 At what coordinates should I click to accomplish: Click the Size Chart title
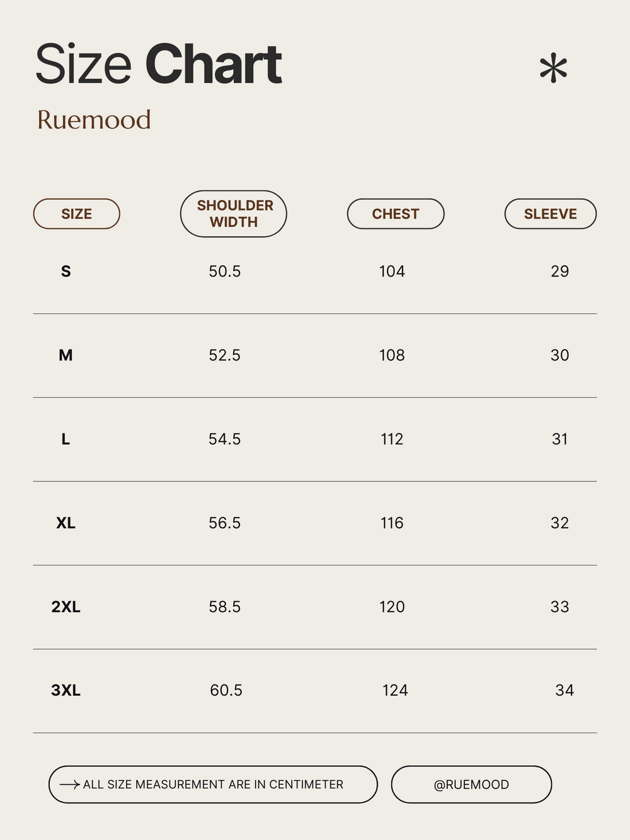click(x=159, y=64)
